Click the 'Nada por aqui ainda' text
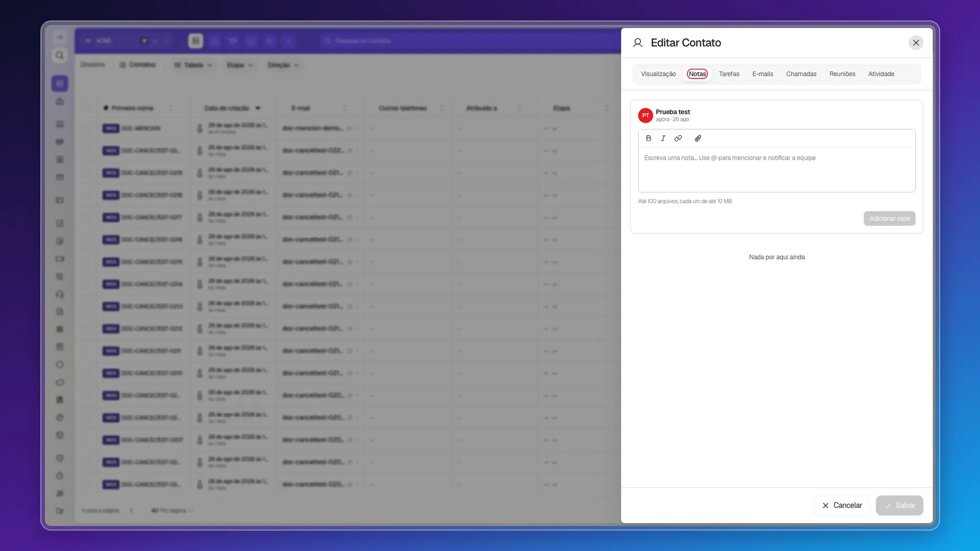980x551 pixels. tap(776, 257)
